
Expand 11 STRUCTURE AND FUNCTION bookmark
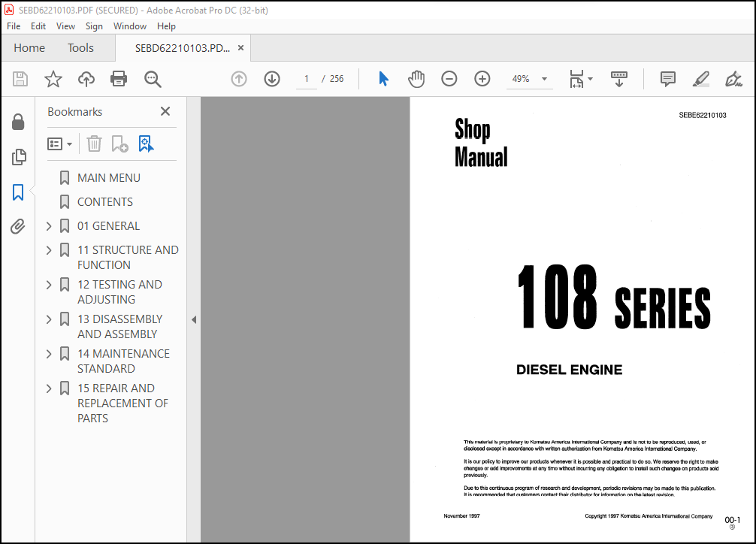(x=49, y=249)
